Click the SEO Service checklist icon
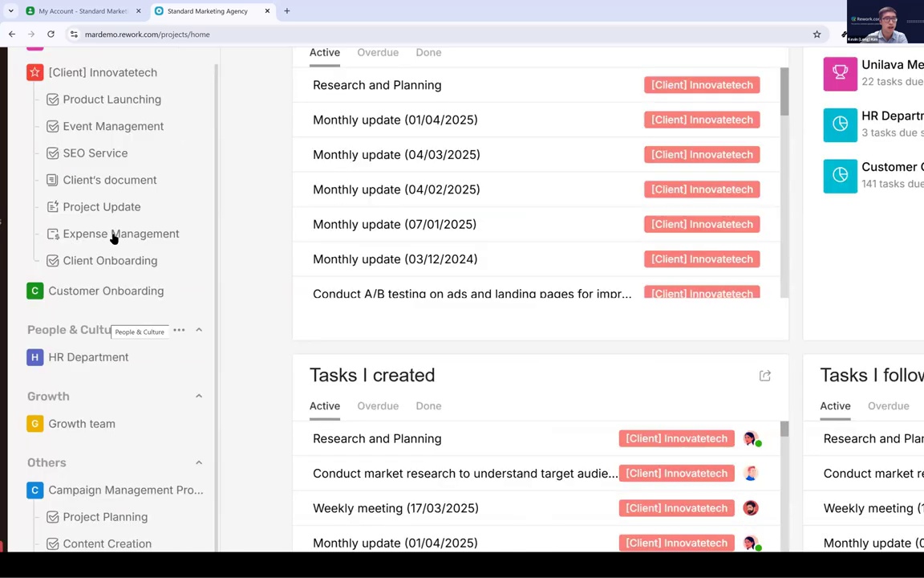 tap(52, 153)
